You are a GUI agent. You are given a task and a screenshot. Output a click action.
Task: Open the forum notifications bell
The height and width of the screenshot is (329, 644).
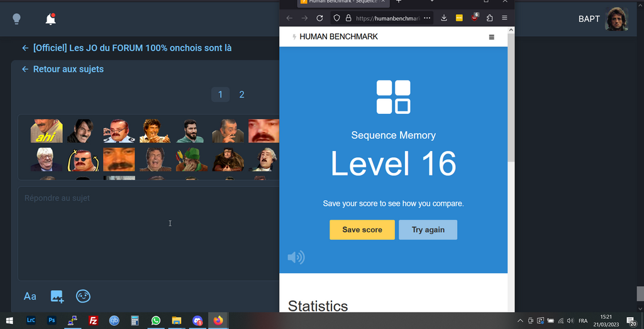51,20
